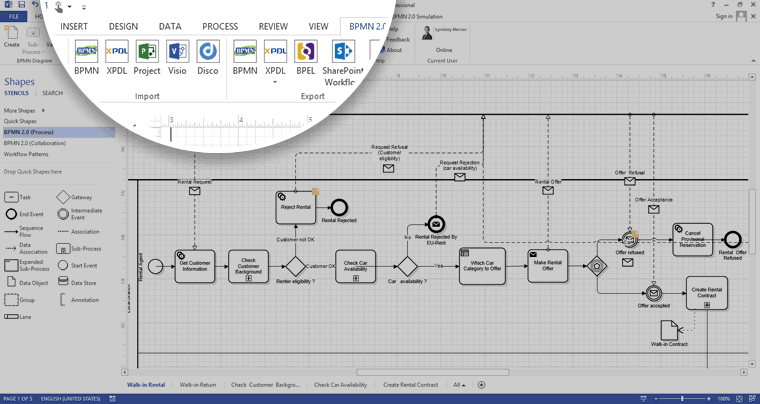Select the Annotation shape
This screenshot has height=404, width=760.
(x=63, y=300)
